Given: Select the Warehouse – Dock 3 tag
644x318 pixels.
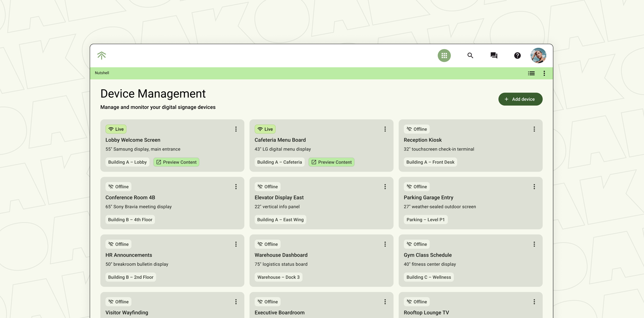Looking at the screenshot, I should [279, 277].
